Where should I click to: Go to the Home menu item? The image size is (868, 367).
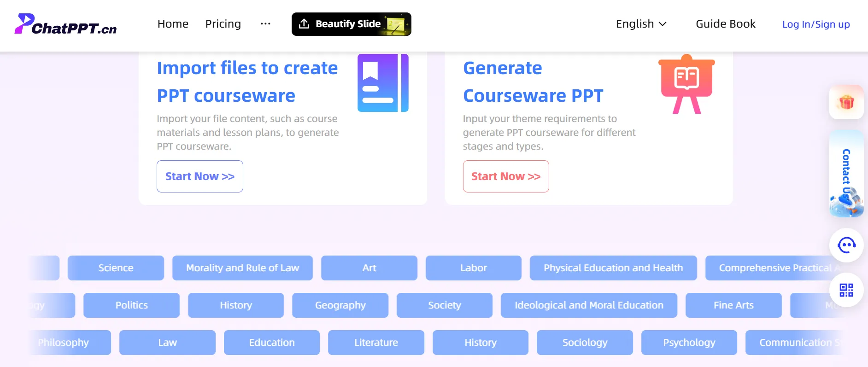(173, 24)
